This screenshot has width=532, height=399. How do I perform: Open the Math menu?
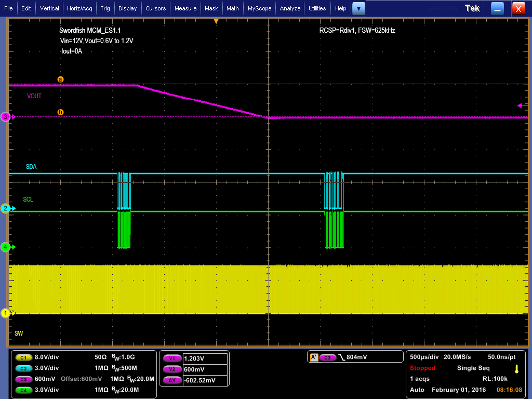click(x=232, y=8)
